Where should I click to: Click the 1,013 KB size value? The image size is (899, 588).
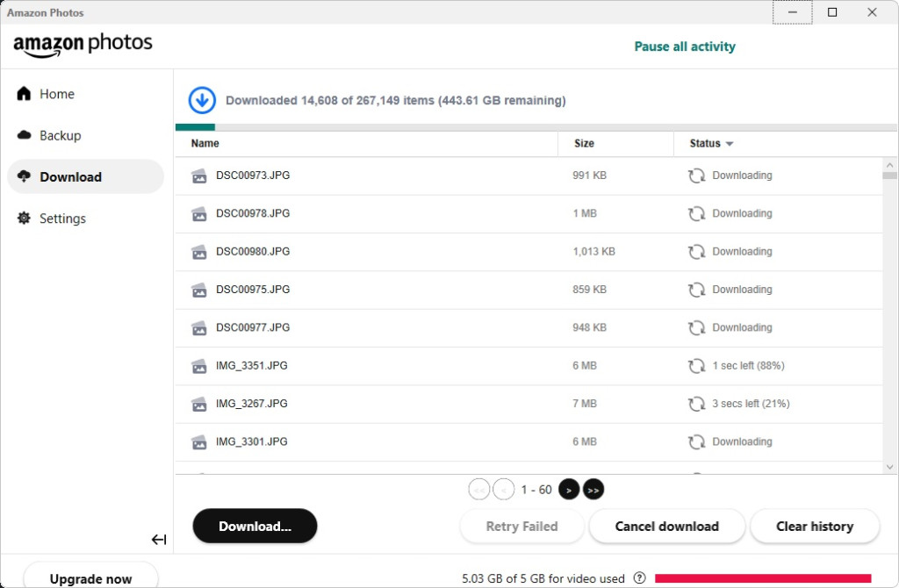594,252
